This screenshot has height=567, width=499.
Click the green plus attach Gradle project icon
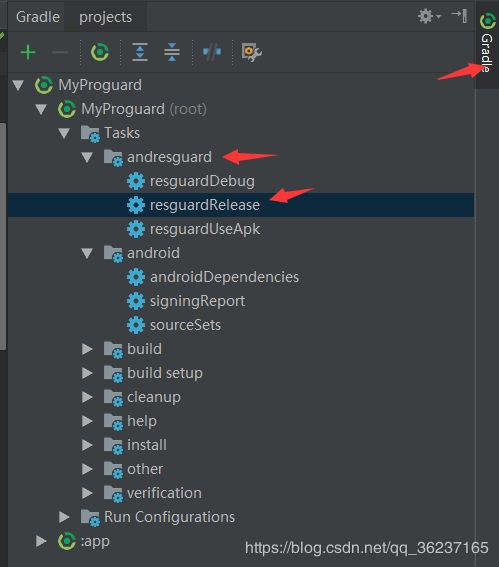(x=28, y=52)
